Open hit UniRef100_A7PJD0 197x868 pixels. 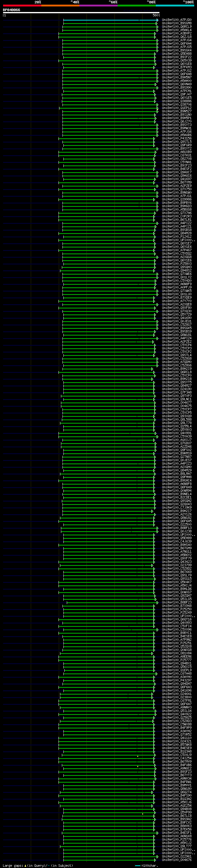coord(177,20)
